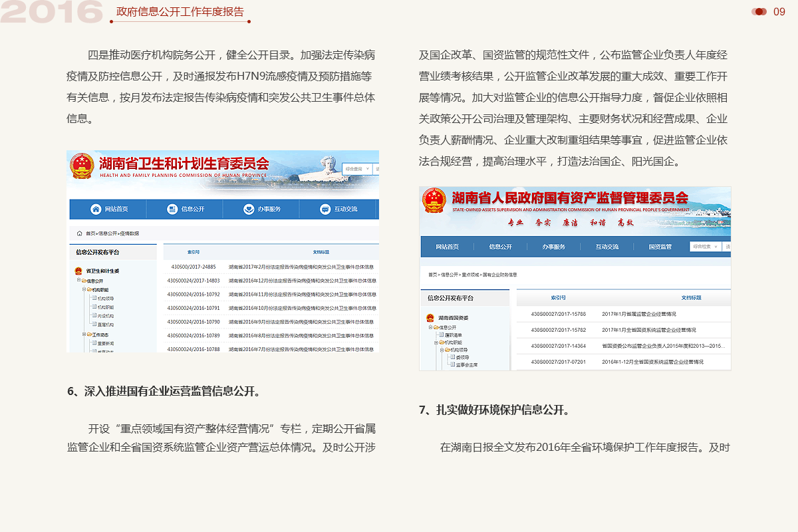Screen dimensions: 798x532
Task: Click the 信息公开发布平台 panel title on the health site
Action: [x=98, y=252]
